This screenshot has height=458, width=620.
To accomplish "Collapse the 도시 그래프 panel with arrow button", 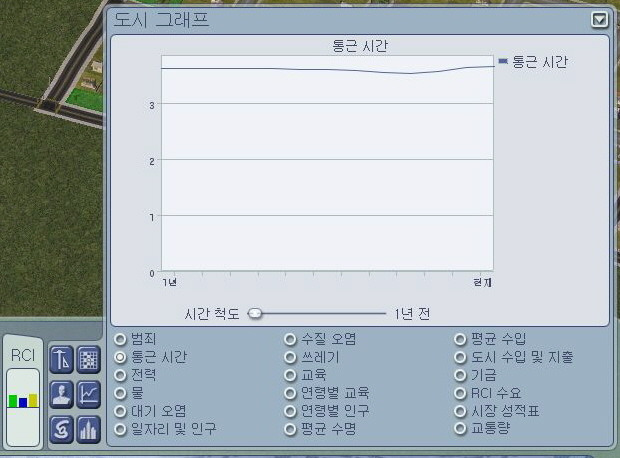I will coord(599,19).
